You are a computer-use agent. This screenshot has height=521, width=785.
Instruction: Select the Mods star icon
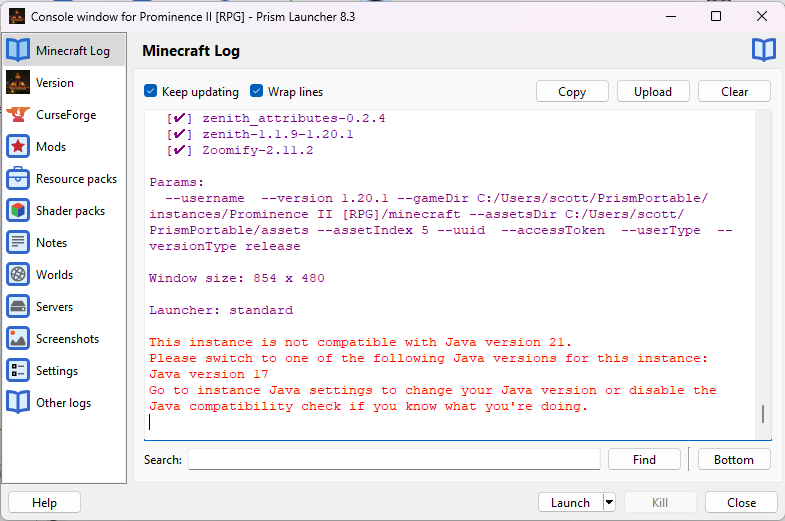[x=18, y=147]
